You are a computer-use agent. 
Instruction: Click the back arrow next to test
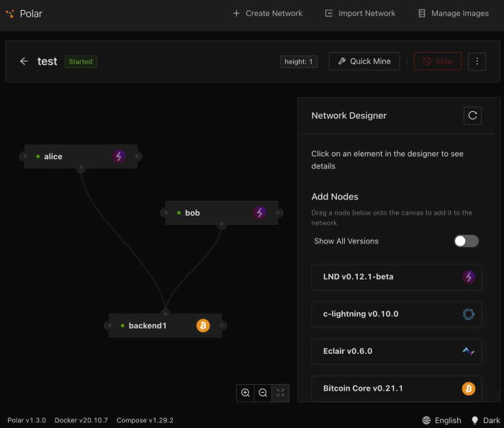tap(24, 61)
